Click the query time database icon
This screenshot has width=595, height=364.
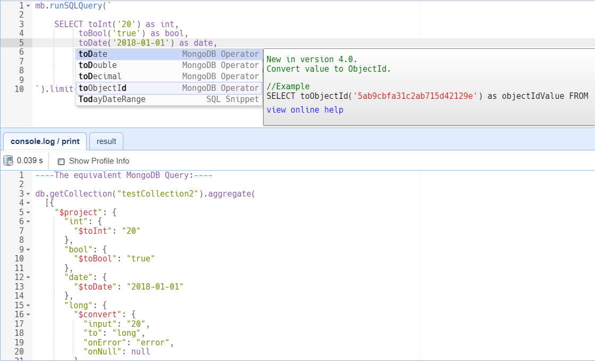[x=8, y=160]
